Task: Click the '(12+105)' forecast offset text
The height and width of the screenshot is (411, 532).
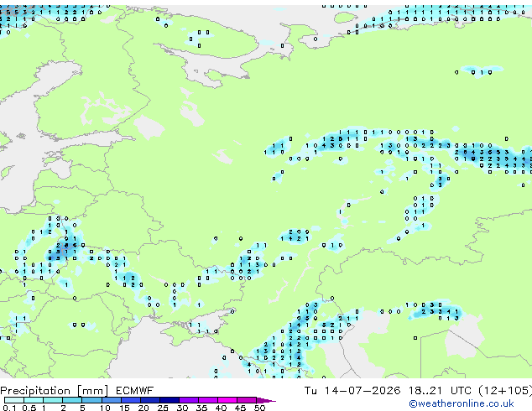Action: (x=505, y=391)
